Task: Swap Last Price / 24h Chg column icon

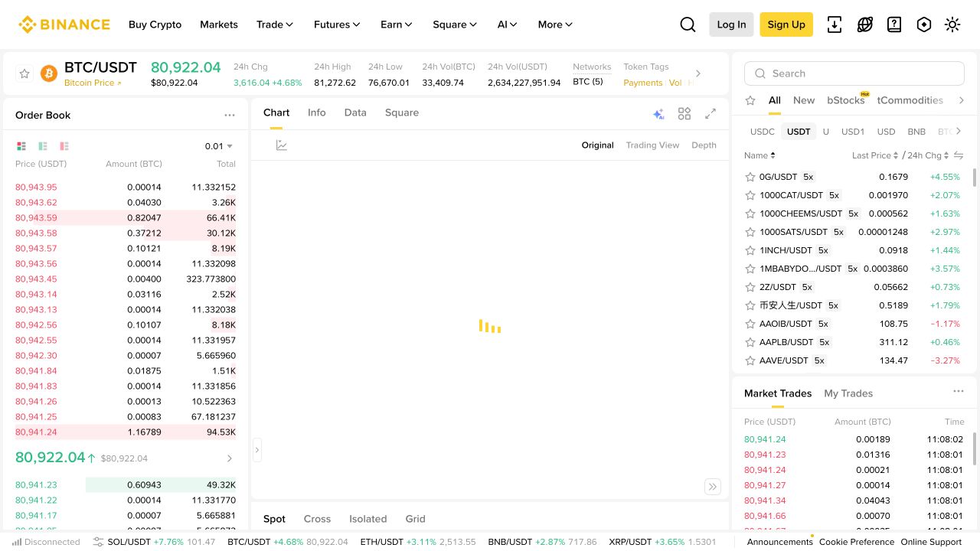Action: click(958, 155)
